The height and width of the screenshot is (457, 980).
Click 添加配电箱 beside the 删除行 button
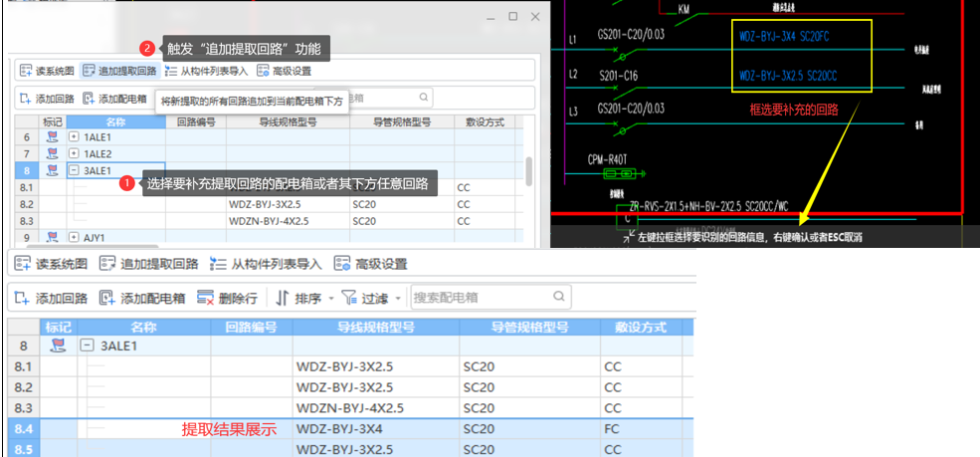(x=141, y=298)
